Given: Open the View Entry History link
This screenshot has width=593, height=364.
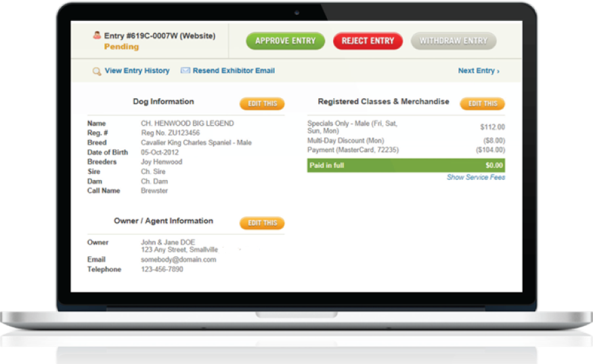Looking at the screenshot, I should [x=137, y=71].
